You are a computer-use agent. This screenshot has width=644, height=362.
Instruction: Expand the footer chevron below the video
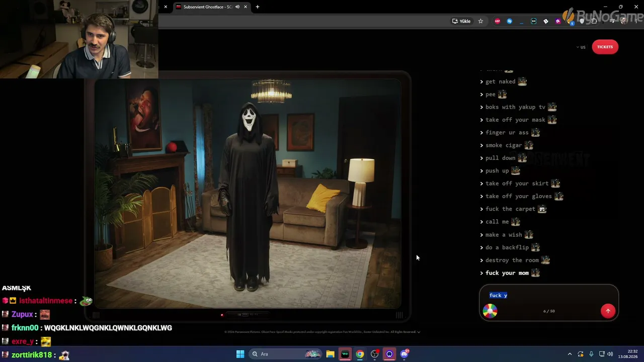pos(419,332)
